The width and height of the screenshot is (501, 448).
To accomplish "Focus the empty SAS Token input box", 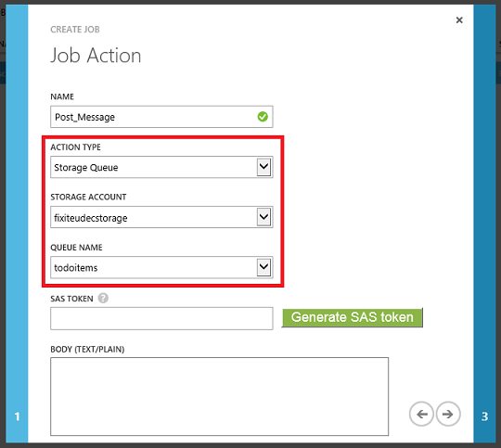I will [161, 318].
